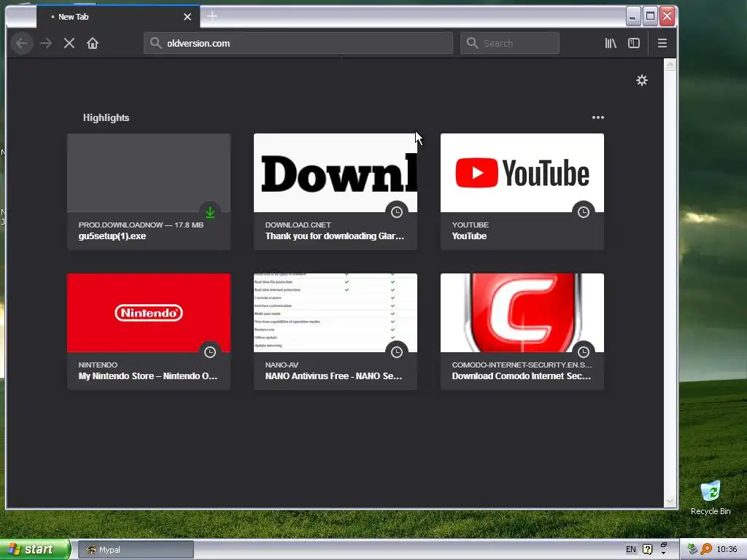Open New Tab settings gear

(642, 80)
